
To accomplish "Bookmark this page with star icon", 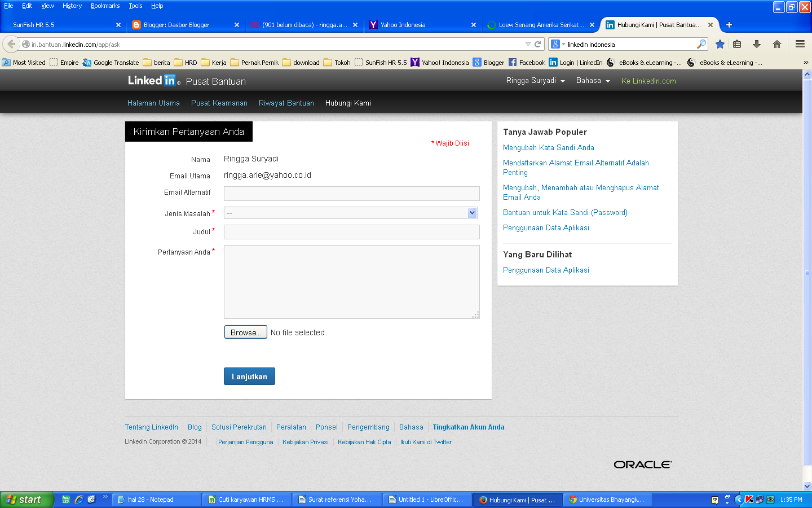I will click(720, 44).
